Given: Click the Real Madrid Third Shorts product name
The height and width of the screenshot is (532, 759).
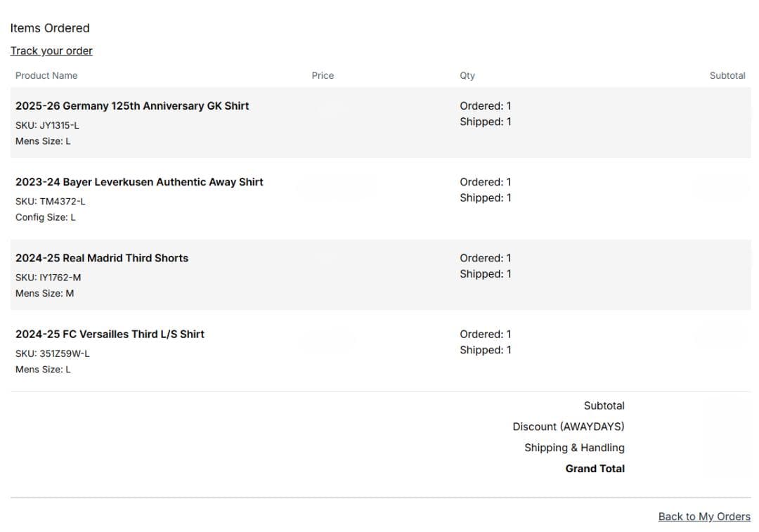Looking at the screenshot, I should coord(102,258).
